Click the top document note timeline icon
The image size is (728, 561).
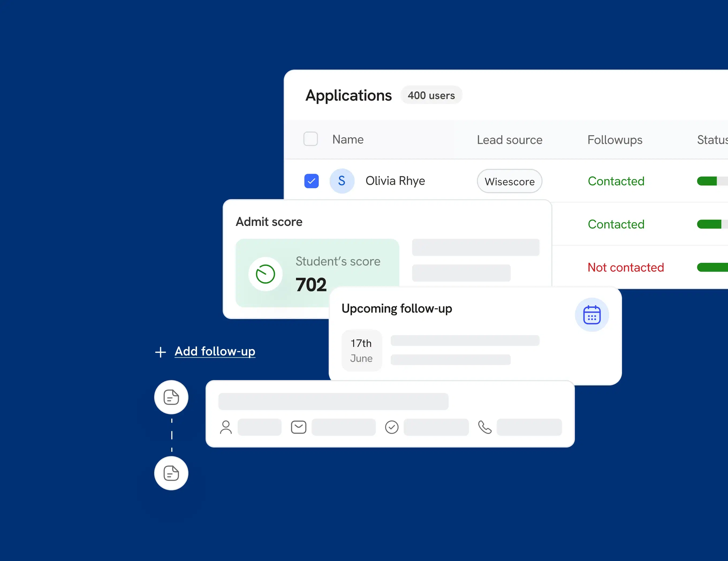[x=171, y=397]
